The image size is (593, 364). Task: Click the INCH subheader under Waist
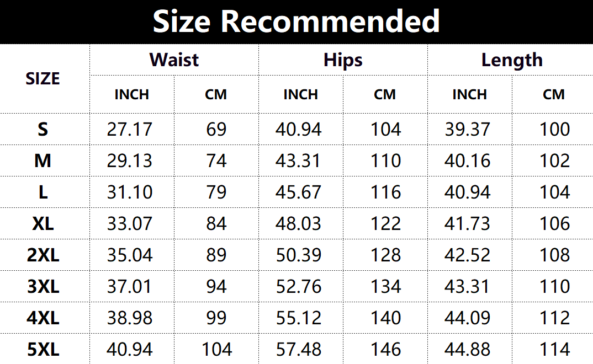131,94
